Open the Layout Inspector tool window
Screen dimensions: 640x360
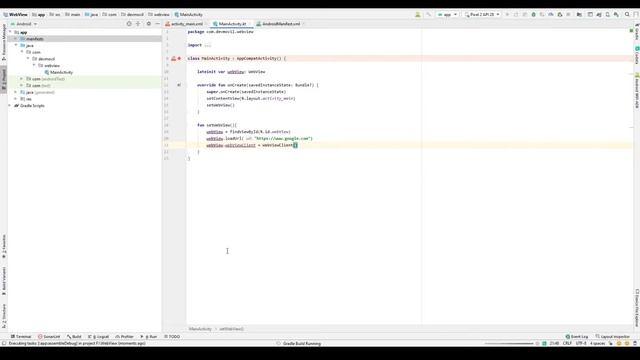click(613, 336)
